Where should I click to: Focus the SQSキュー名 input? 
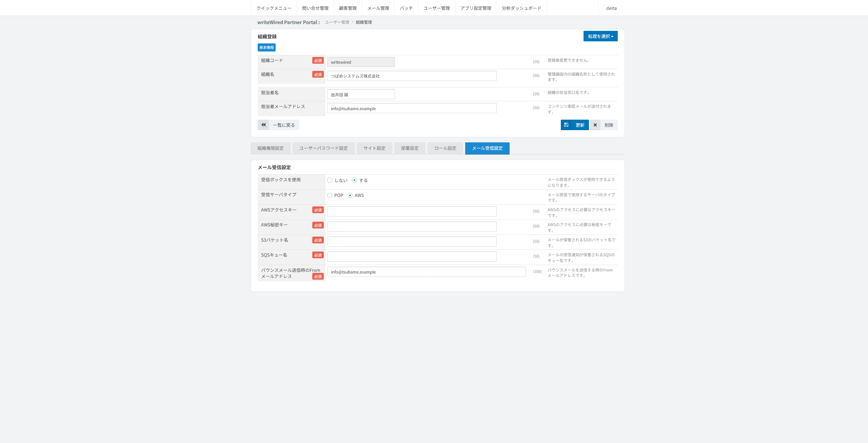412,257
